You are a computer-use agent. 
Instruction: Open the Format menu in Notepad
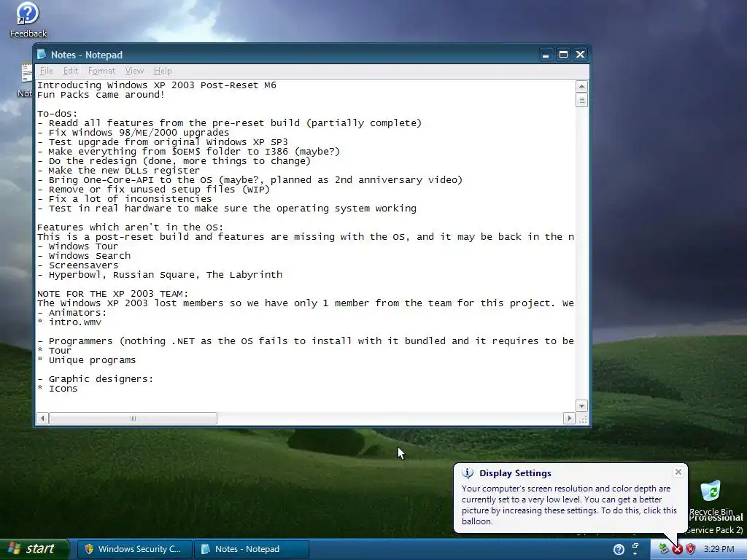tap(101, 71)
